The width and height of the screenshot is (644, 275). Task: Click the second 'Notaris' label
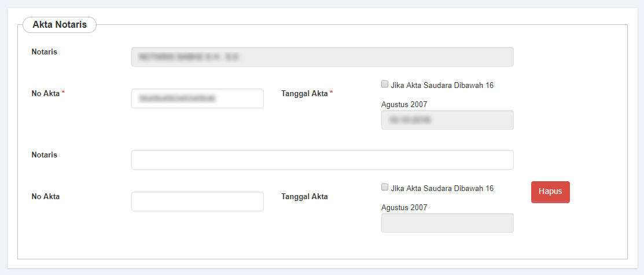coord(44,155)
